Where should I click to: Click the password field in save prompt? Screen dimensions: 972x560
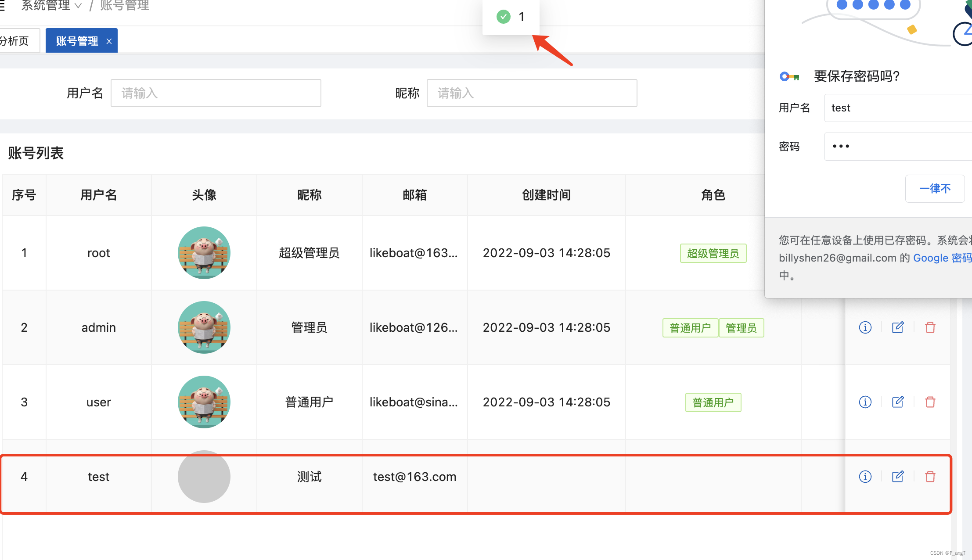[896, 147]
